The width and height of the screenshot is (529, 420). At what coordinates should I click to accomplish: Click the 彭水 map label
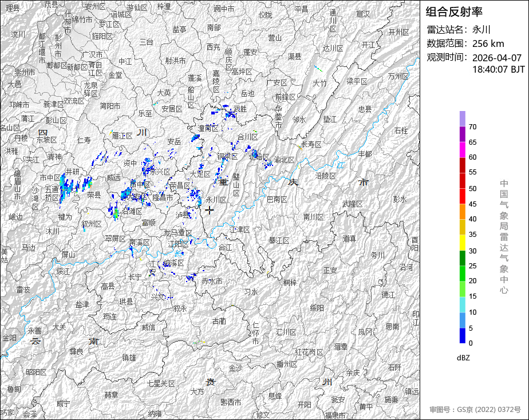[400, 199]
